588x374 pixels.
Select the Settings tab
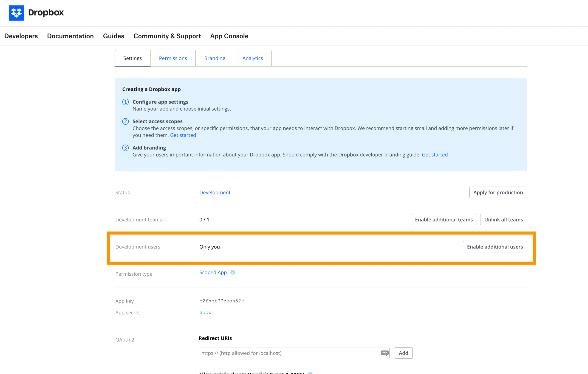132,58
